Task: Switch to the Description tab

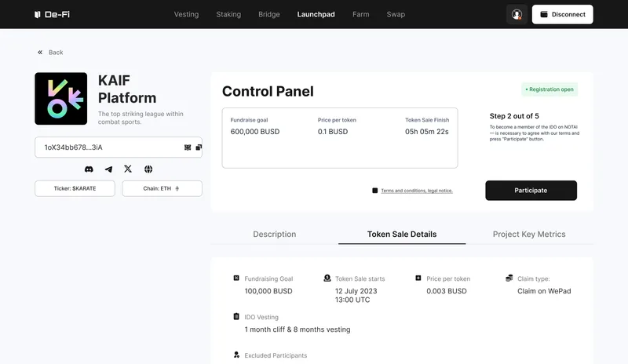Action: pos(274,235)
